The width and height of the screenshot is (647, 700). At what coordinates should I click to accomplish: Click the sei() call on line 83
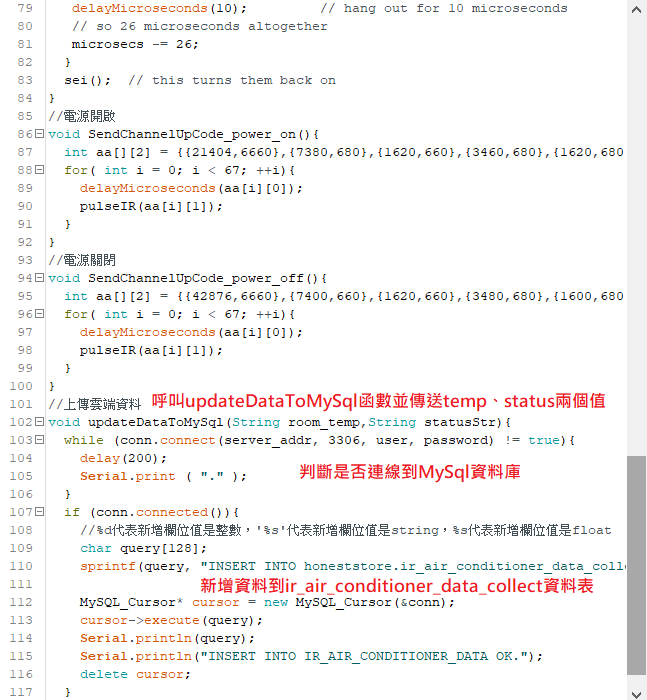(x=87, y=80)
